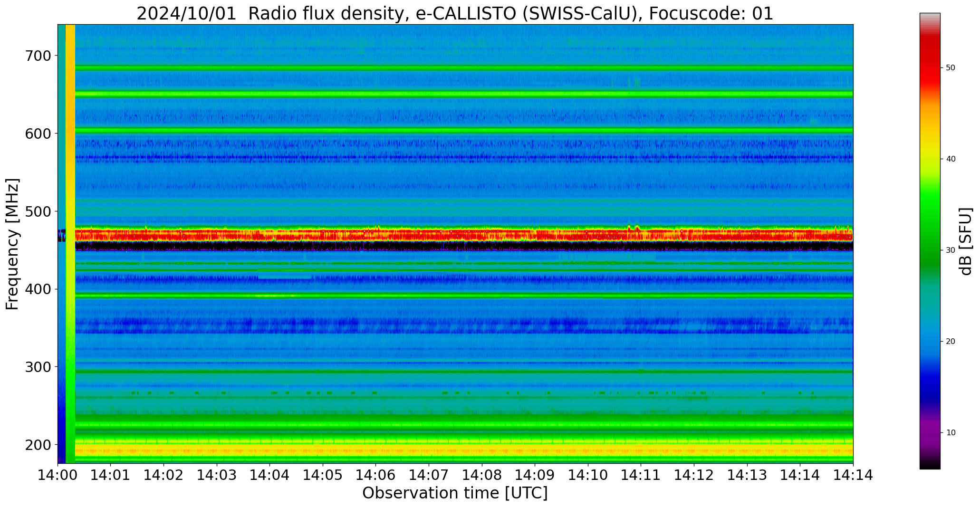Viewport: 980px width, 507px height.
Task: Click the colorbar tick label 50
Action: point(951,68)
